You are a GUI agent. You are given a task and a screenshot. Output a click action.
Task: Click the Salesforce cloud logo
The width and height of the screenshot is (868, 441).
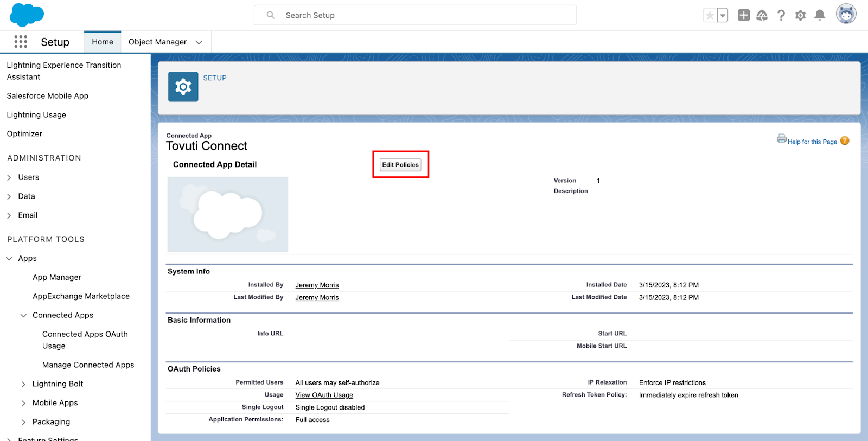tap(27, 15)
